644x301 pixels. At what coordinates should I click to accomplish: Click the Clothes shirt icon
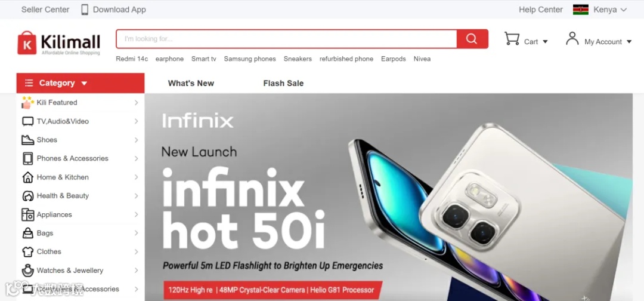pos(27,251)
